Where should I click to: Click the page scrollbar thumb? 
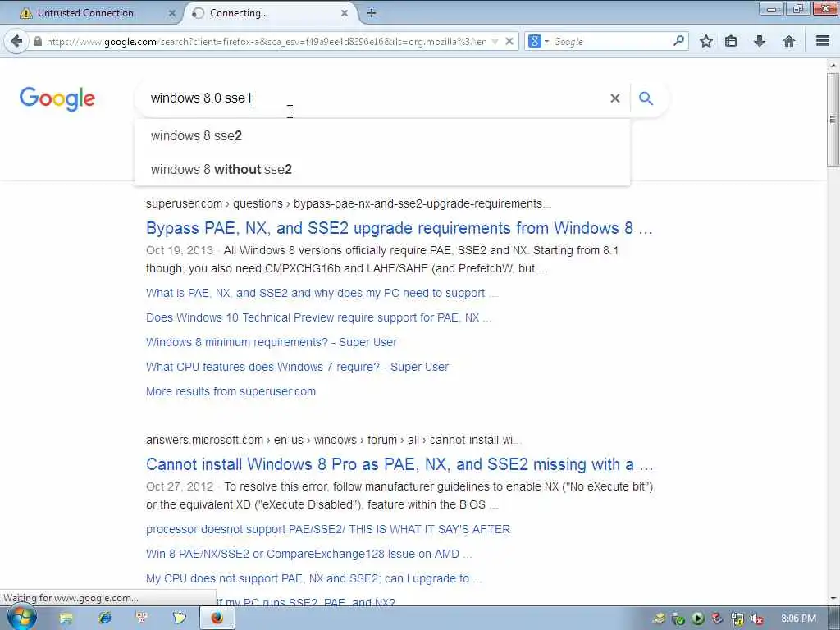pos(833,119)
